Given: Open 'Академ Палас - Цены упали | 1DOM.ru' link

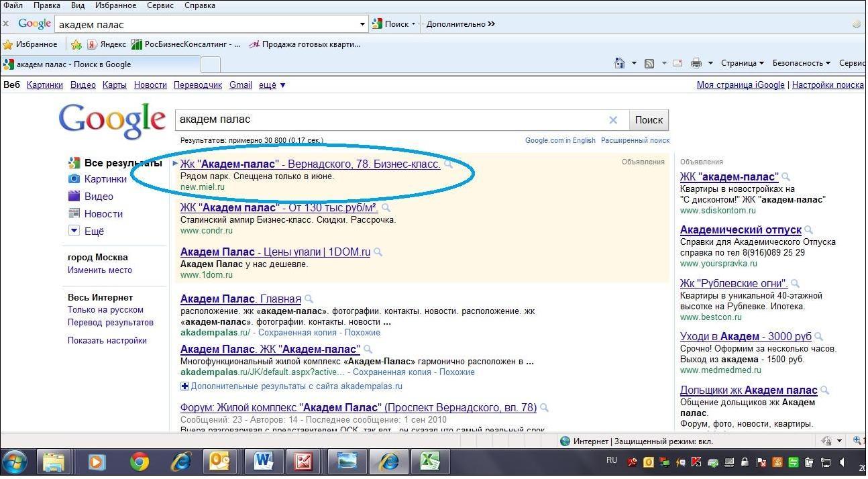Looking at the screenshot, I should pyautogui.click(x=276, y=252).
